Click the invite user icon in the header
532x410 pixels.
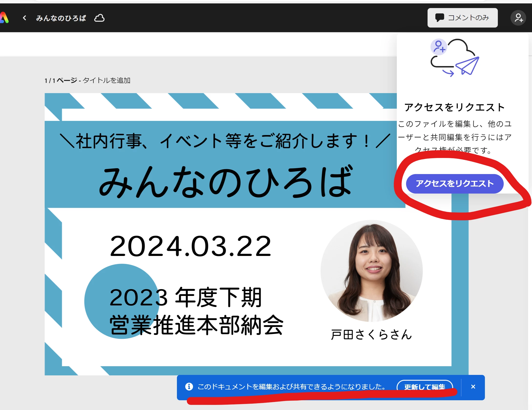518,18
